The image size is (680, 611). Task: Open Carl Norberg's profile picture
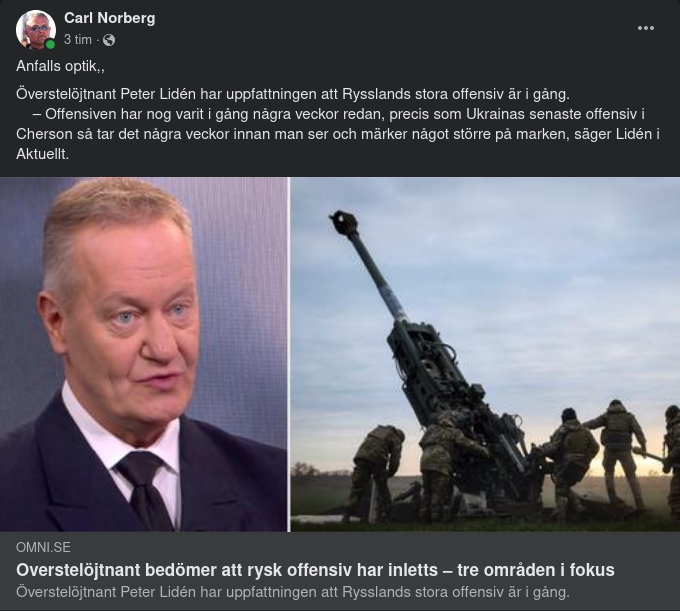[36, 29]
